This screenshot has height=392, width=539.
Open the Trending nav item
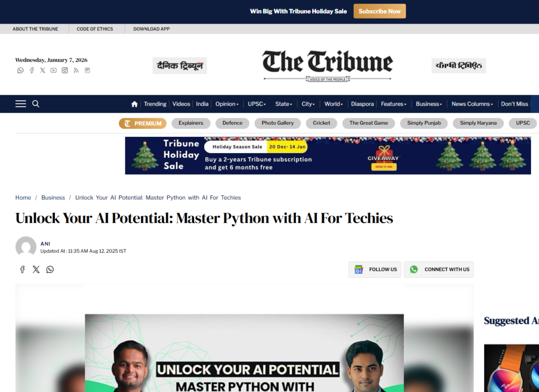pos(155,104)
